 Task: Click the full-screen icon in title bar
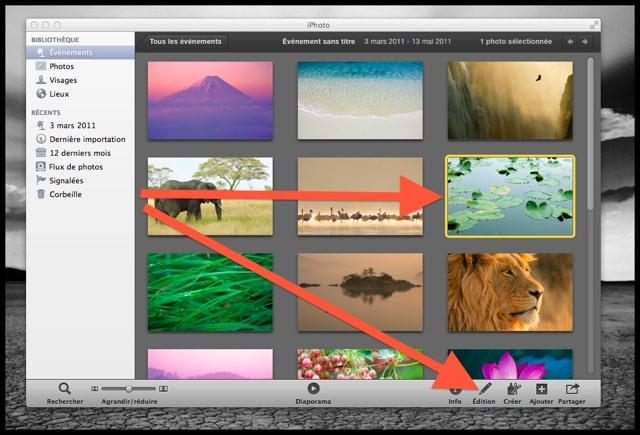click(594, 25)
